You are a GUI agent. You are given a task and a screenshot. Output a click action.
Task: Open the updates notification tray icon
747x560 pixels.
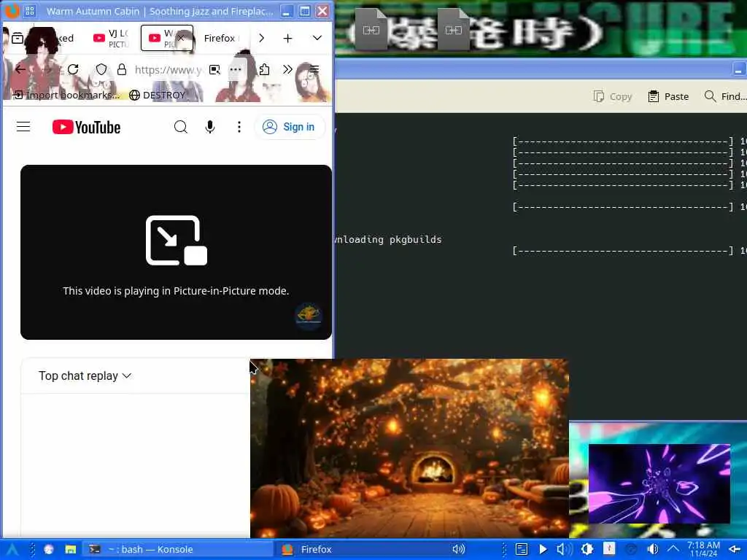[609, 549]
